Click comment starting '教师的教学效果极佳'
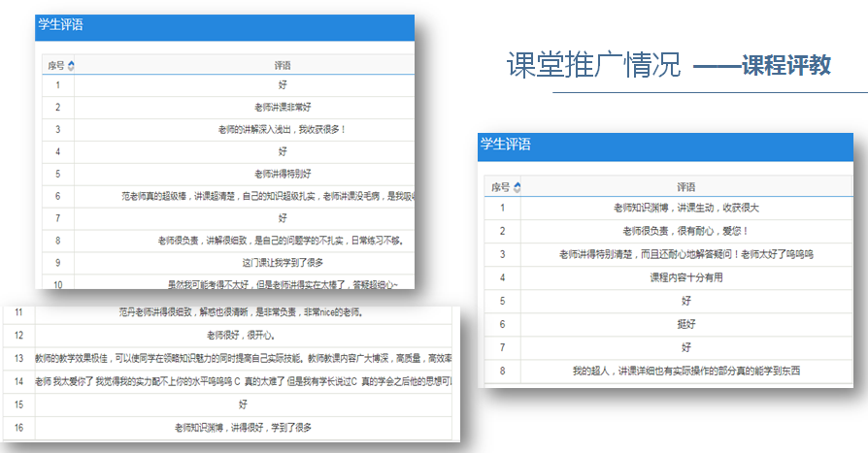Viewport: 868px width, 453px height. (244, 358)
